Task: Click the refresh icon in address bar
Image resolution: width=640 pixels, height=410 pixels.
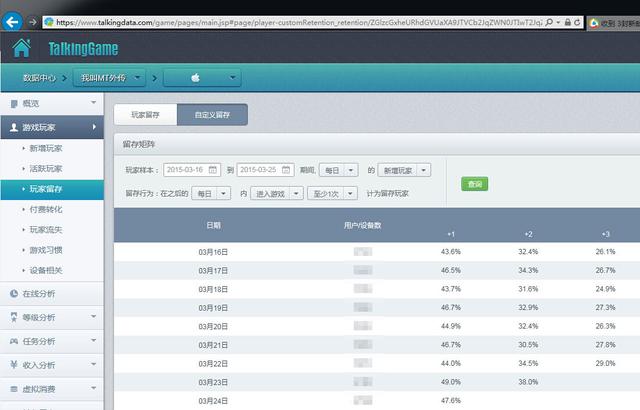Action: 577,22
